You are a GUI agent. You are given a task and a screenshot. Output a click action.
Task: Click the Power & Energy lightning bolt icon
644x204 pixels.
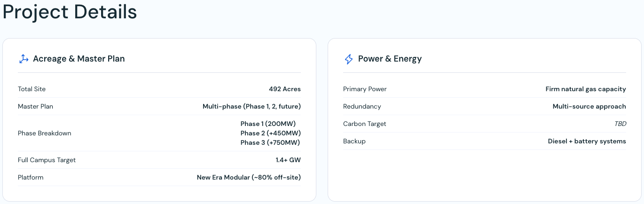point(349,59)
